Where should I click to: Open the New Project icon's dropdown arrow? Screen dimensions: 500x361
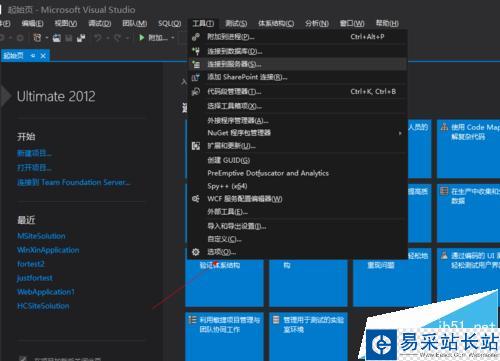click(46, 38)
